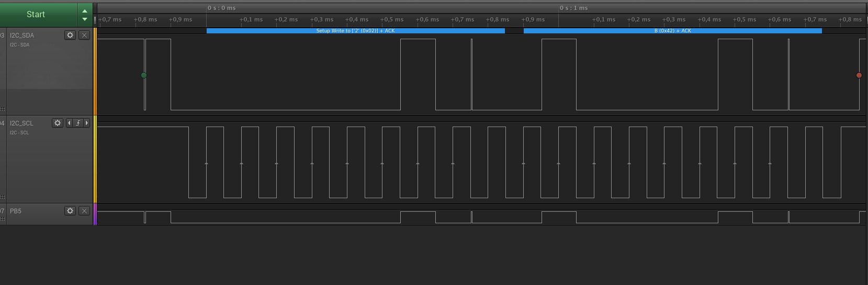Viewport: 868px width, 285px height.
Task: Open the capture options arrows beside Start
Action: (x=85, y=15)
